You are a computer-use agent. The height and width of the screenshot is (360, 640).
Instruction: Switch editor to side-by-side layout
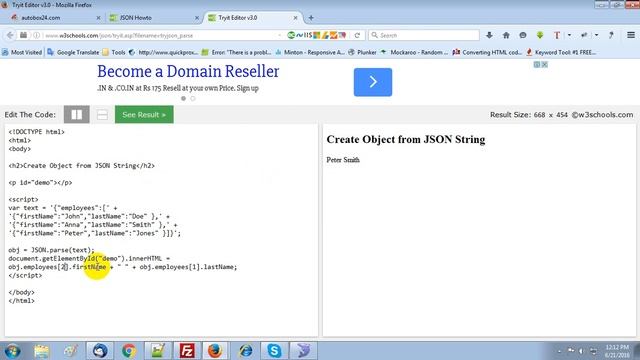pos(76,115)
